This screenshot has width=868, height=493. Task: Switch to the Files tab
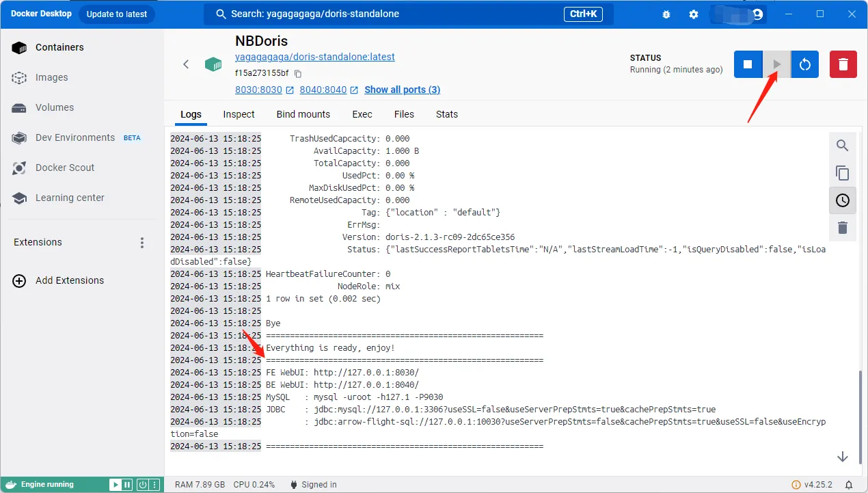(404, 114)
